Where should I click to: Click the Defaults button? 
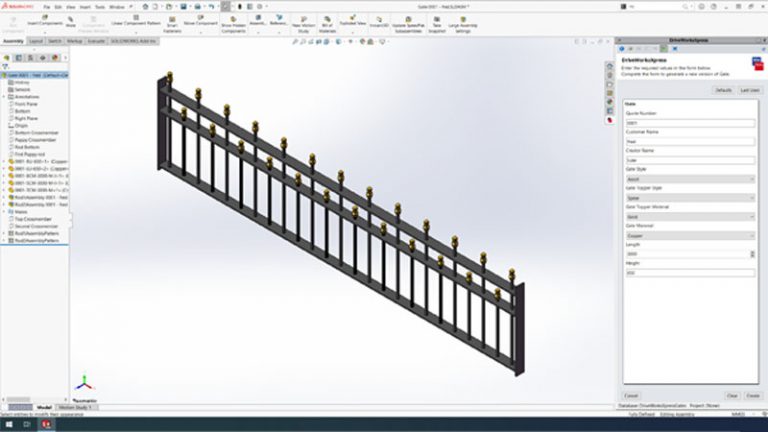tap(722, 90)
